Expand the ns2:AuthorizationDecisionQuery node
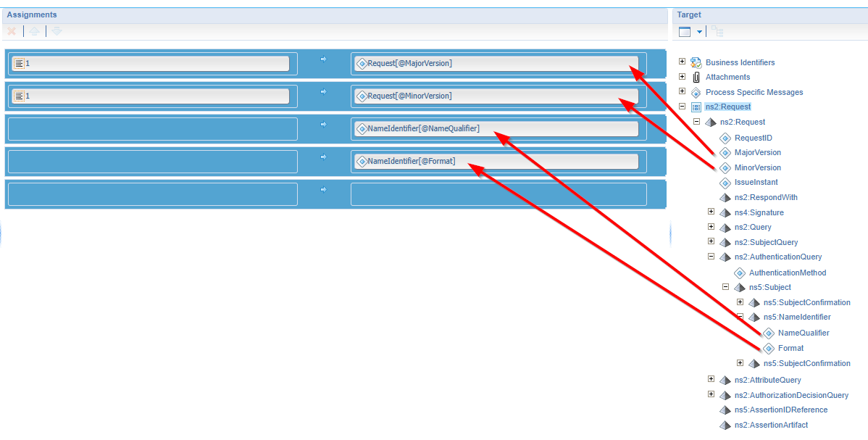 [x=711, y=394]
